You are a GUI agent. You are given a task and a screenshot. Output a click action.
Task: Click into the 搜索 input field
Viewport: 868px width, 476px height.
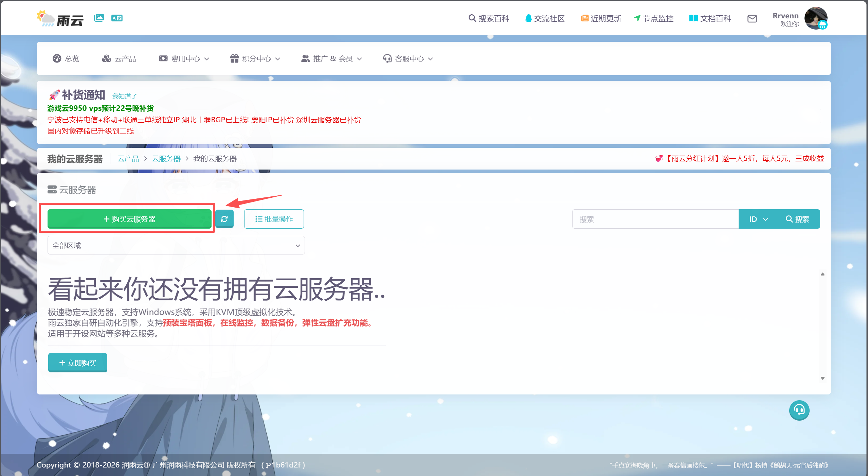[x=655, y=219]
